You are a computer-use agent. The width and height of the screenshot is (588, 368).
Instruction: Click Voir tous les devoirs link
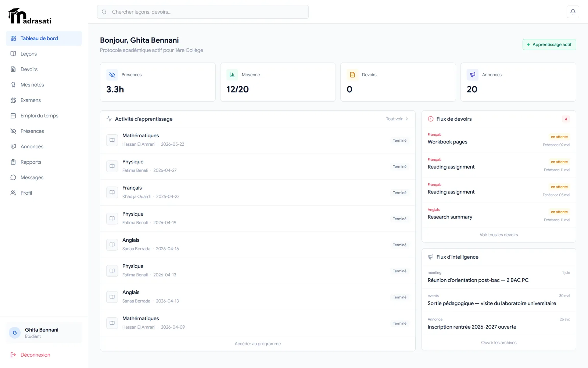499,235
